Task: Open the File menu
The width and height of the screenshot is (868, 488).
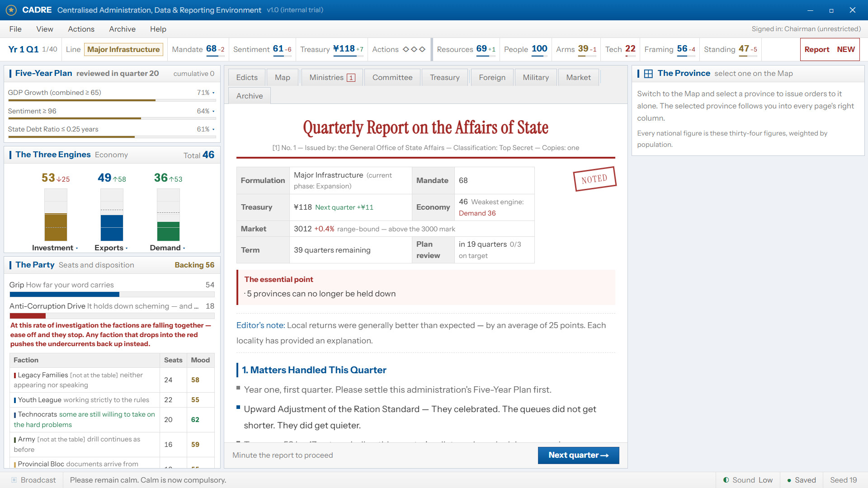Action: tap(15, 29)
